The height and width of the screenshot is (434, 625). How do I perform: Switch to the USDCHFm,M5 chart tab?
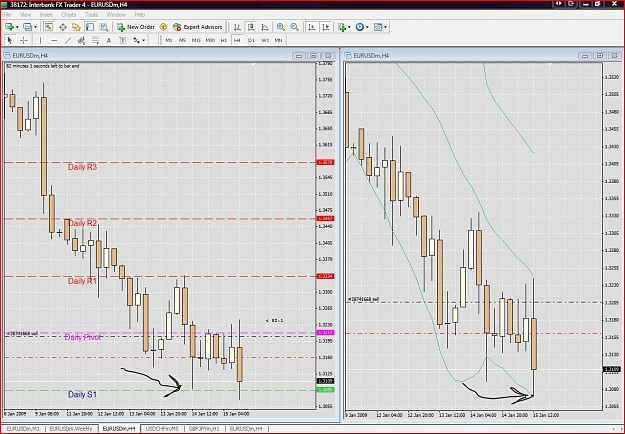point(162,429)
